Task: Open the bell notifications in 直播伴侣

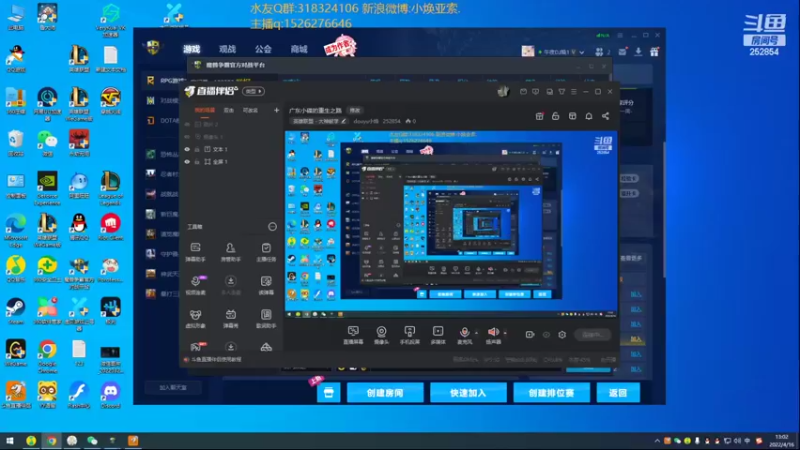Action: 589,116
